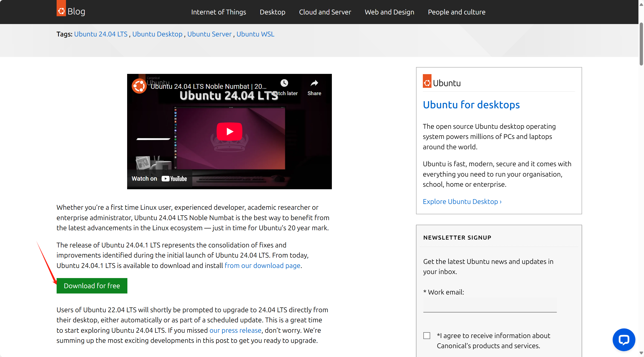This screenshot has width=644, height=357.
Task: Click the Download for free button
Action: [92, 286]
